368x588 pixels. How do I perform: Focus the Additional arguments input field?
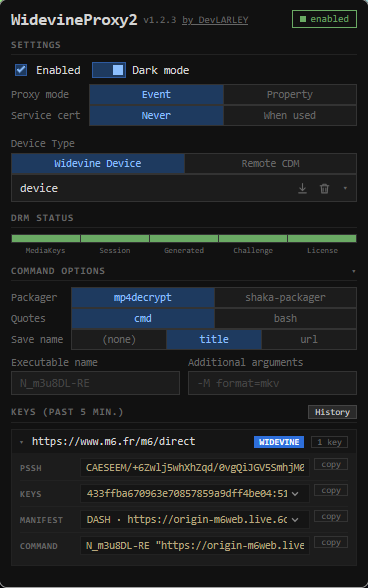pos(272,383)
